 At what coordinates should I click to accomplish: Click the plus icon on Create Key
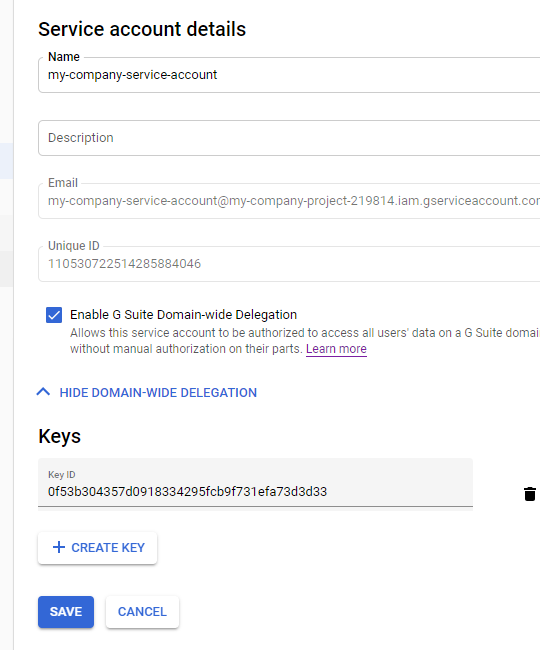pos(59,547)
